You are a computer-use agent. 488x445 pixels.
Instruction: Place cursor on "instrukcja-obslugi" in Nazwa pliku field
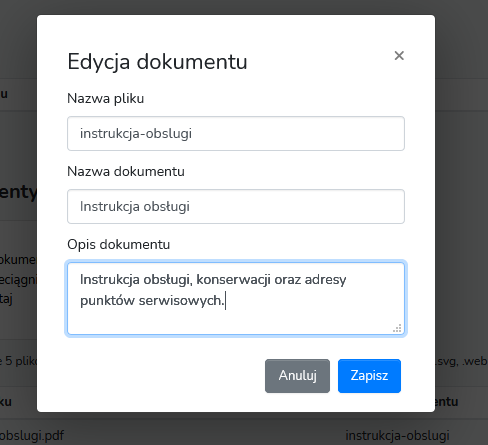point(136,134)
